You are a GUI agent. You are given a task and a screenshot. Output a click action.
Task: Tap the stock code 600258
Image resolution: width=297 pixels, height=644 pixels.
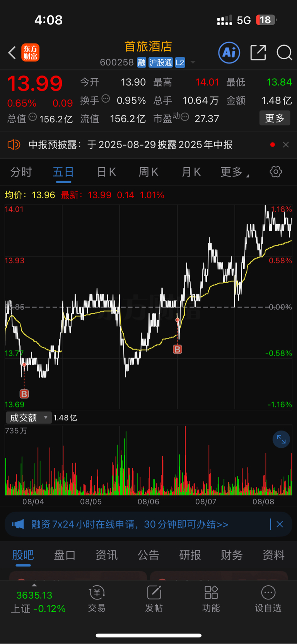click(x=117, y=62)
